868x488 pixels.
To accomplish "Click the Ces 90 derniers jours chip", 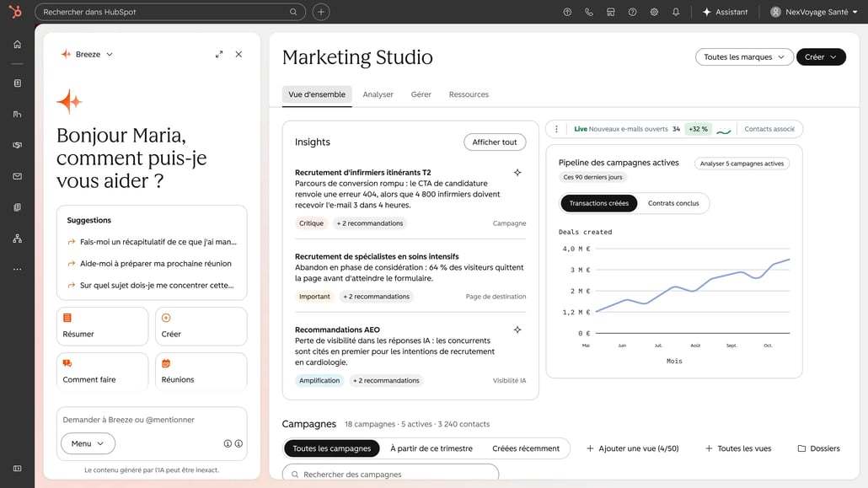I will click(x=592, y=177).
